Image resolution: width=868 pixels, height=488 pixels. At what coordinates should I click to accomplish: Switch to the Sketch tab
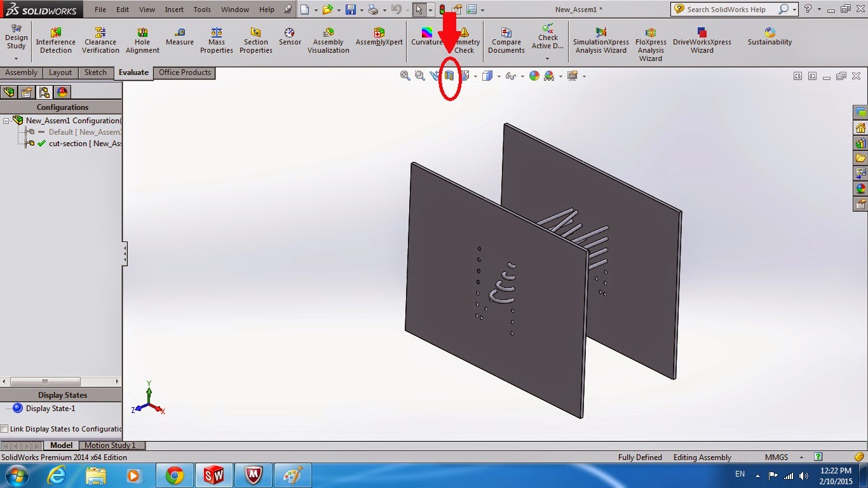pos(95,72)
